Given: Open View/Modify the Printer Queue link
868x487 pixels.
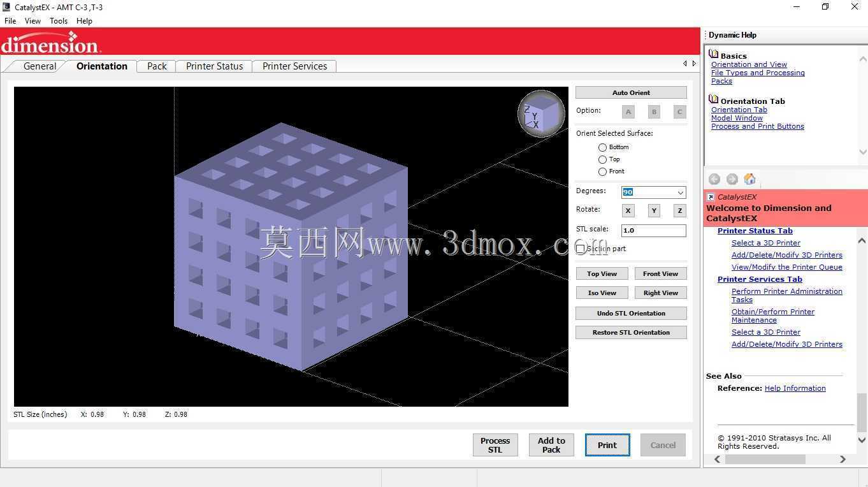Looking at the screenshot, I should tap(787, 267).
